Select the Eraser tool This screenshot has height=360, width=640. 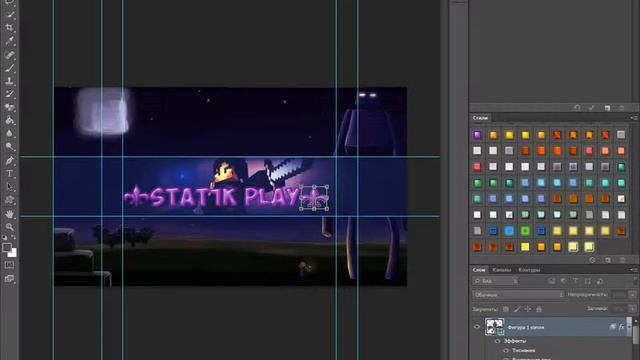click(10, 107)
